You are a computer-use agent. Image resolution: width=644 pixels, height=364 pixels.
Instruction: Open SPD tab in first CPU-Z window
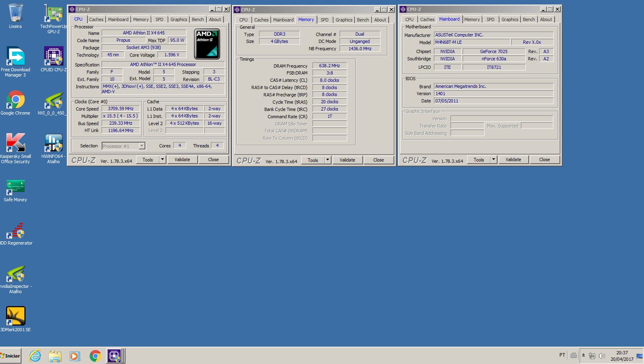(159, 19)
